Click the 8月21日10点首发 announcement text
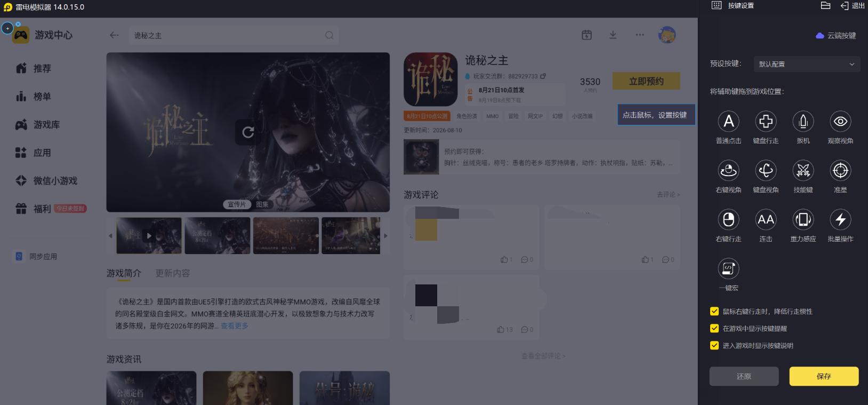Viewport: 868px width, 405px height. click(501, 90)
